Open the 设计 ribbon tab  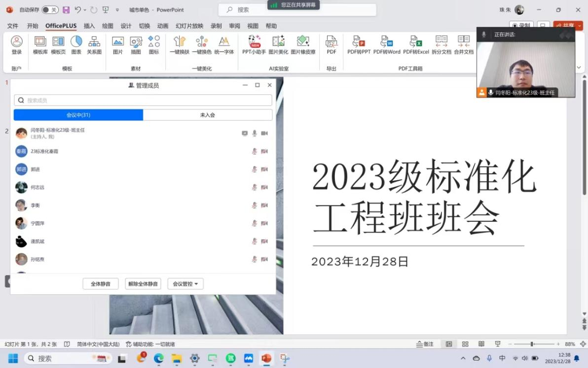point(126,26)
